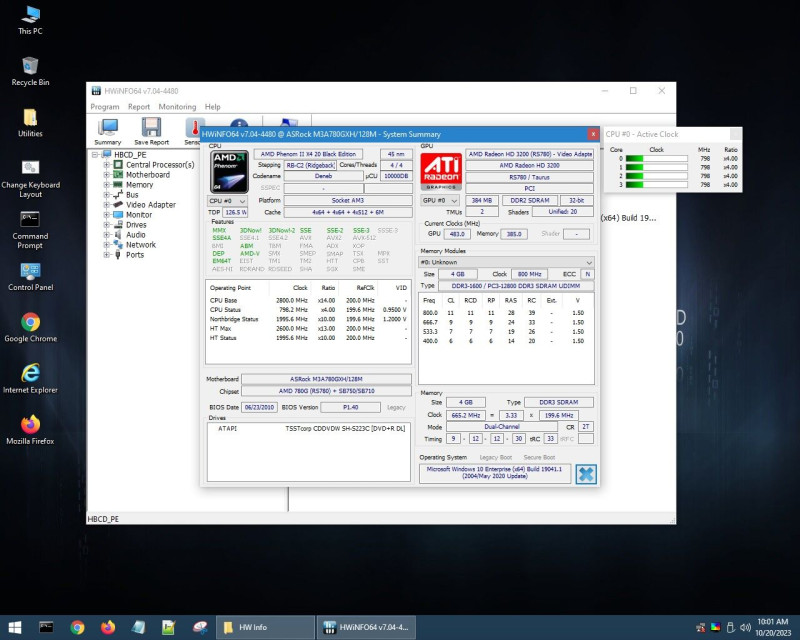Open the Monitoring menu
The image size is (800, 640).
[177, 107]
